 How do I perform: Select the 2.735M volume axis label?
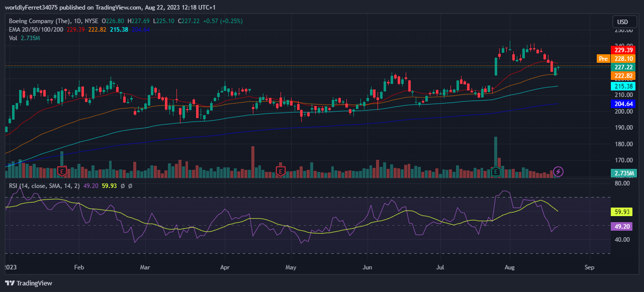(x=623, y=173)
